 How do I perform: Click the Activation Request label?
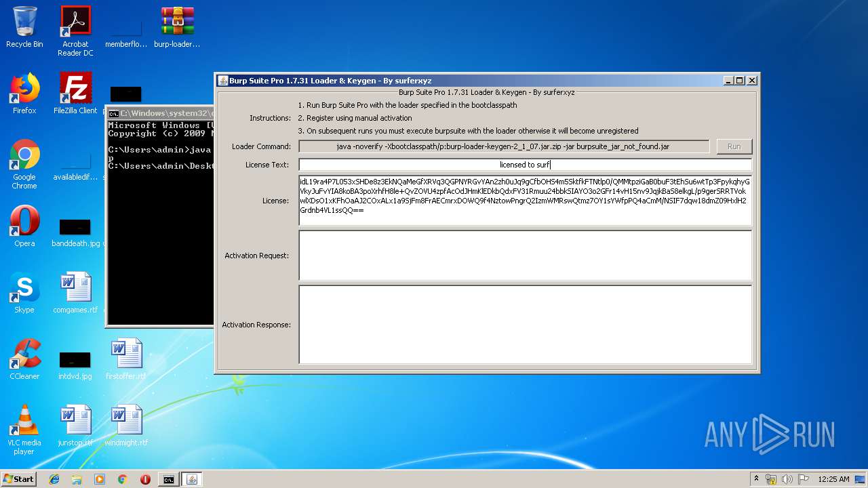click(x=257, y=256)
